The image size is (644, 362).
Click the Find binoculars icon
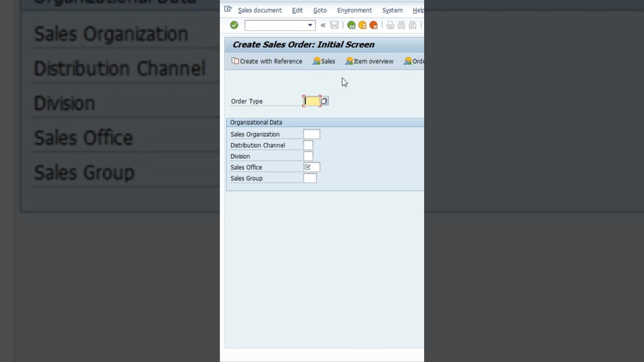pyautogui.click(x=401, y=25)
